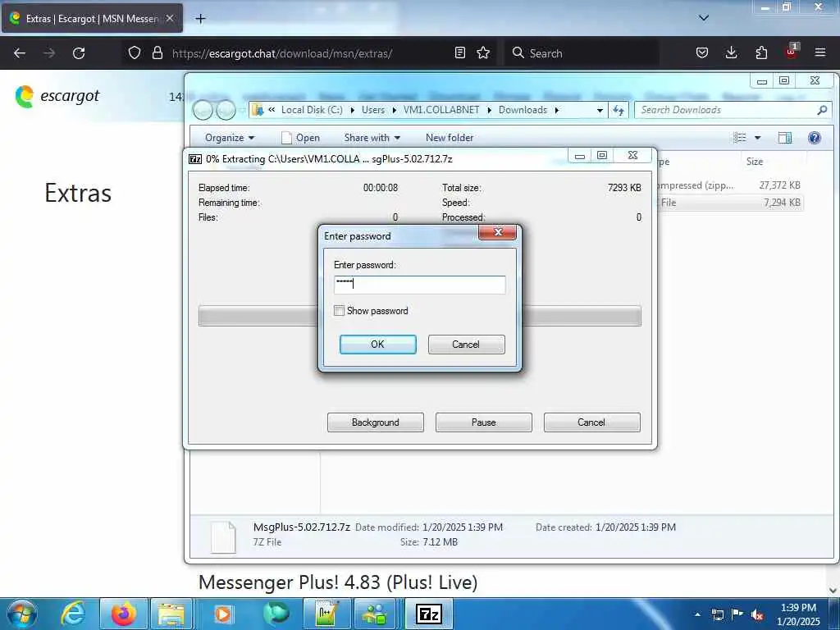Open the Share with dropdown

point(372,138)
